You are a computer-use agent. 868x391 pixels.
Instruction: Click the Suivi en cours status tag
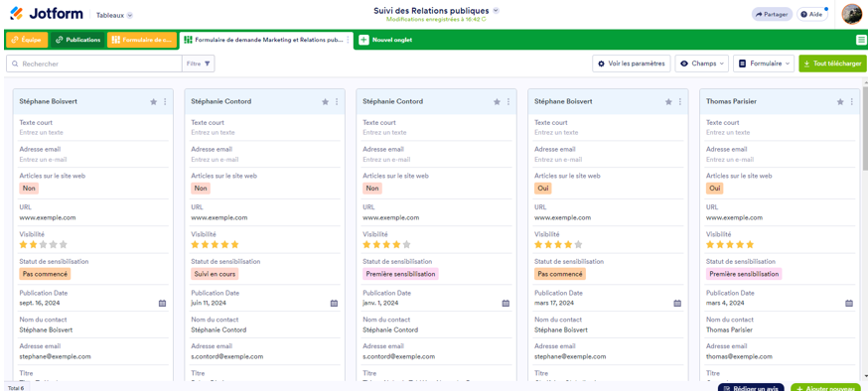coord(216,274)
